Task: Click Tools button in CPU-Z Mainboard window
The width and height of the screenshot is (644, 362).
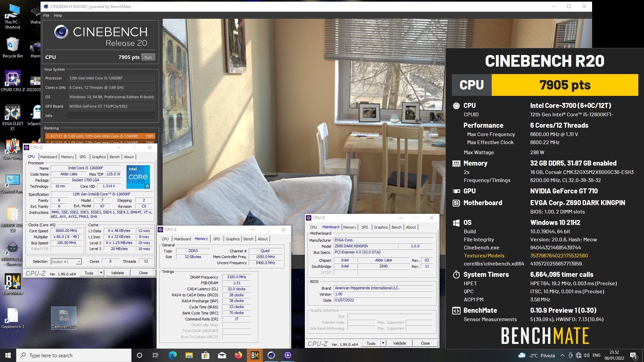Action: [x=371, y=343]
